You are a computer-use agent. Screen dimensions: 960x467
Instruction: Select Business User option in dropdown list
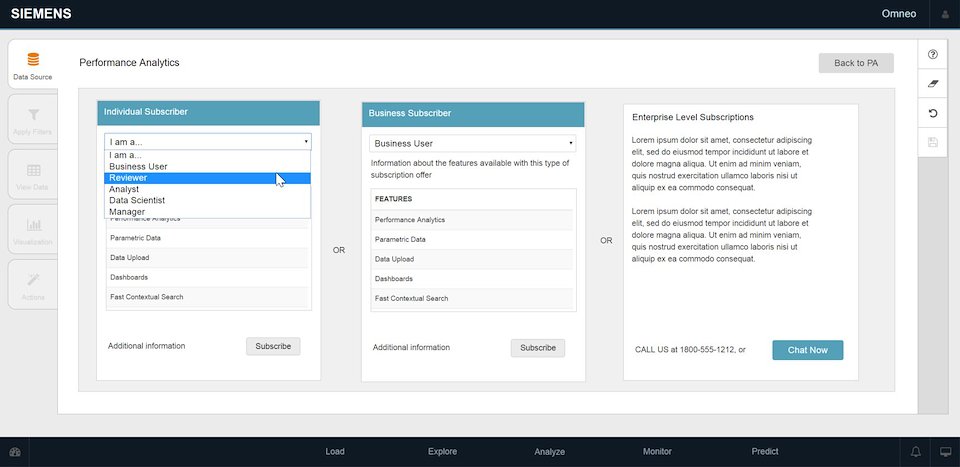coord(208,166)
